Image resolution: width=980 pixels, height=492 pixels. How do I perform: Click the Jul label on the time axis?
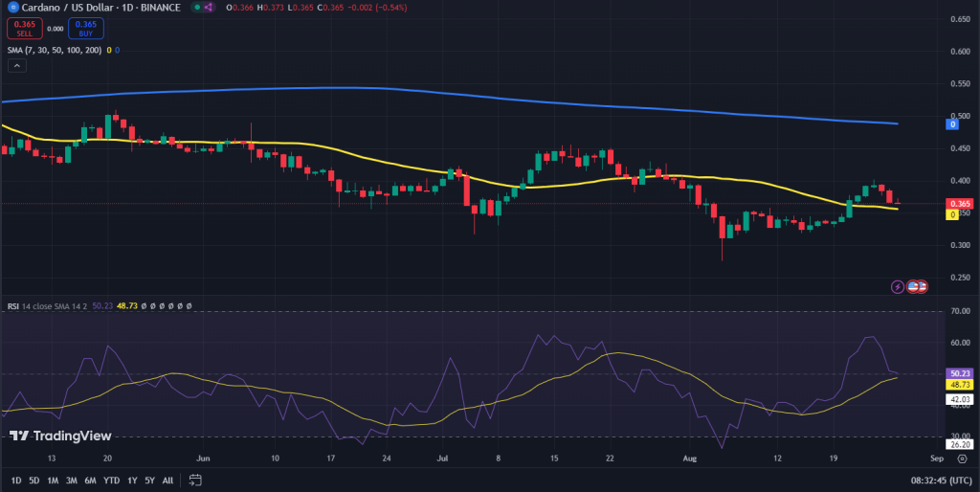click(x=442, y=458)
